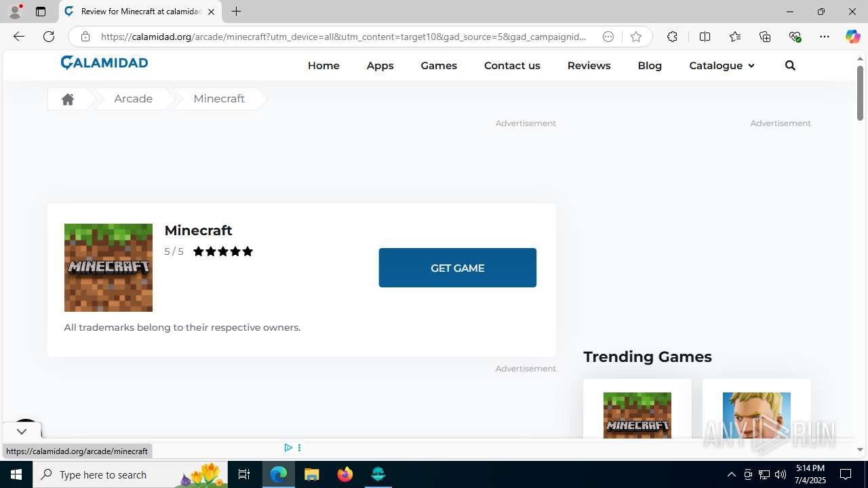Add page to favorites star icon
The width and height of the screenshot is (868, 488).
(635, 37)
